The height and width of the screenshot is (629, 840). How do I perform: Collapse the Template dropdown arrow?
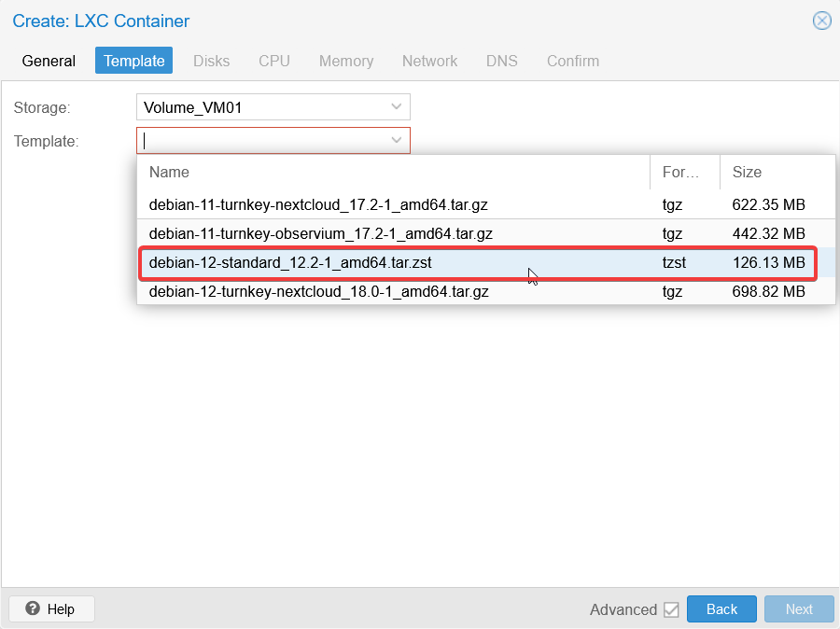396,140
